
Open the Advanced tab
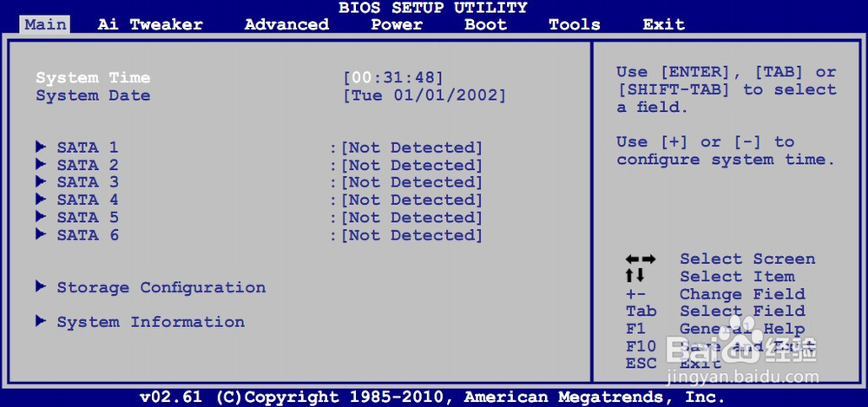pos(286,25)
